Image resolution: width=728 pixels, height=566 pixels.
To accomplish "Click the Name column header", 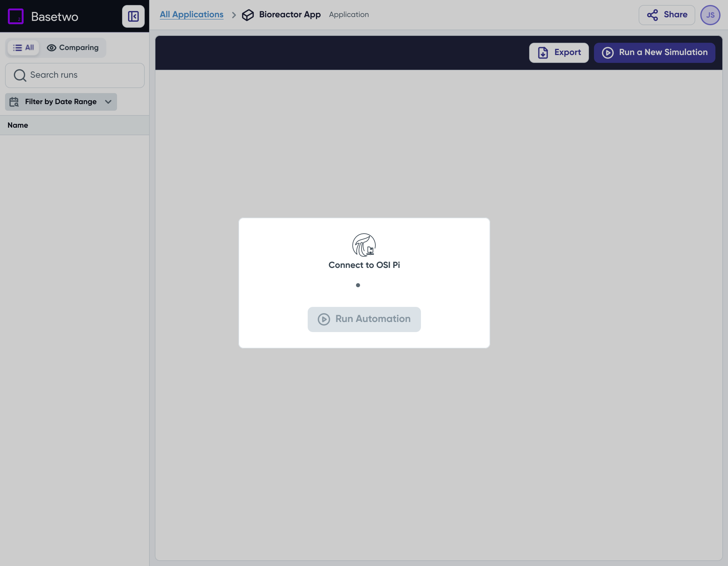I will pos(18,125).
